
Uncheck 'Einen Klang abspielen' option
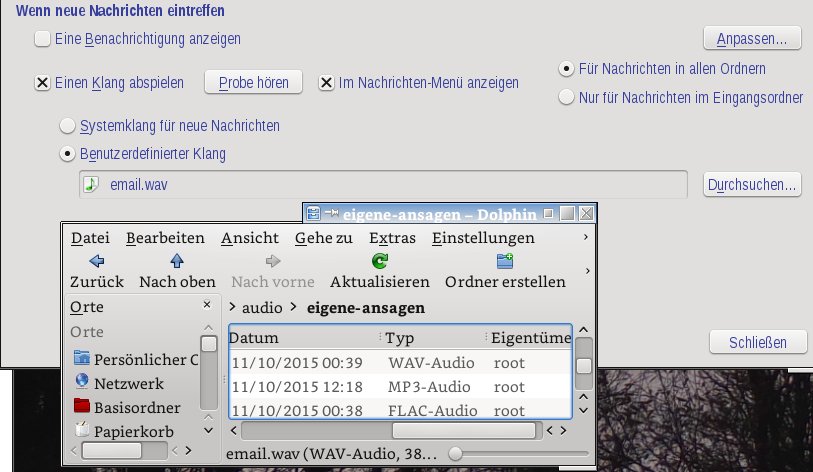click(42, 83)
